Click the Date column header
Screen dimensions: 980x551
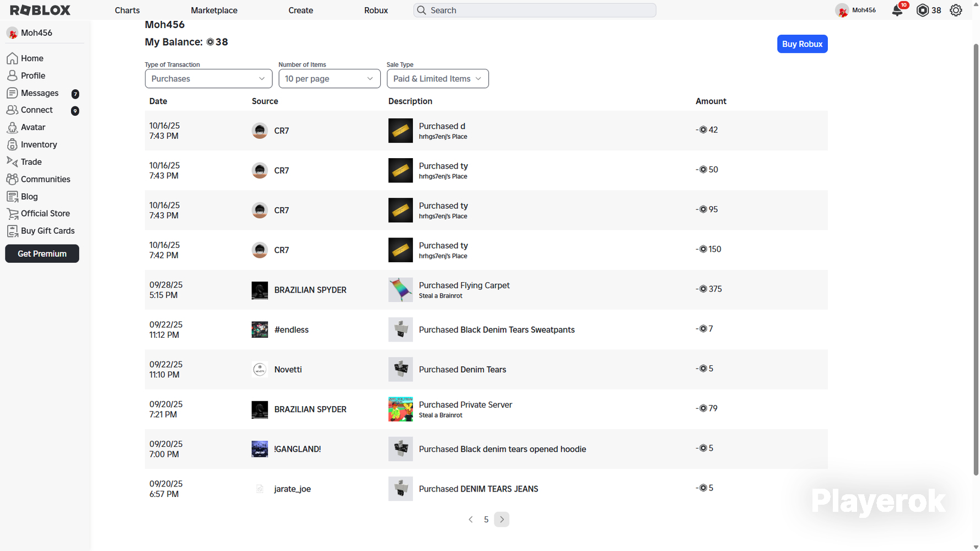(x=158, y=101)
